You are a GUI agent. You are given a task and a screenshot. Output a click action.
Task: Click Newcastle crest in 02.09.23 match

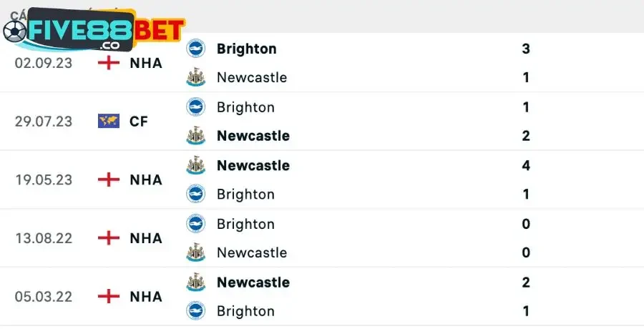(195, 77)
